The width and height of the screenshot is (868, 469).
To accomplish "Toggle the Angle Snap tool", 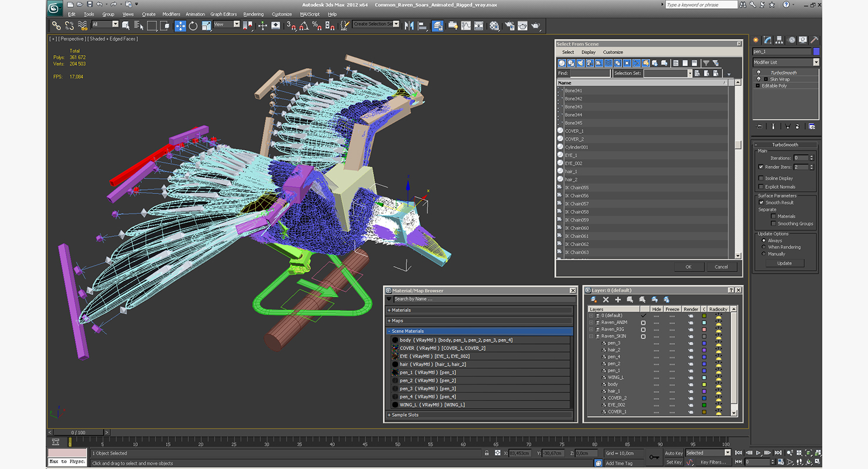I will click(303, 25).
